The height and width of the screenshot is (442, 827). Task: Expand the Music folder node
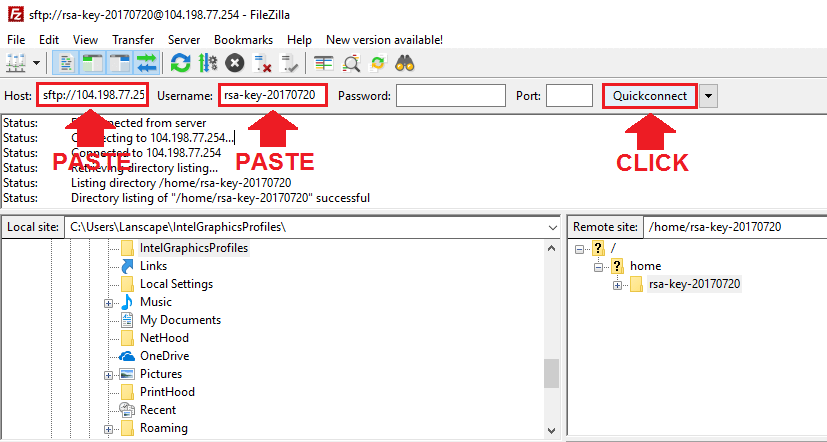pos(108,303)
